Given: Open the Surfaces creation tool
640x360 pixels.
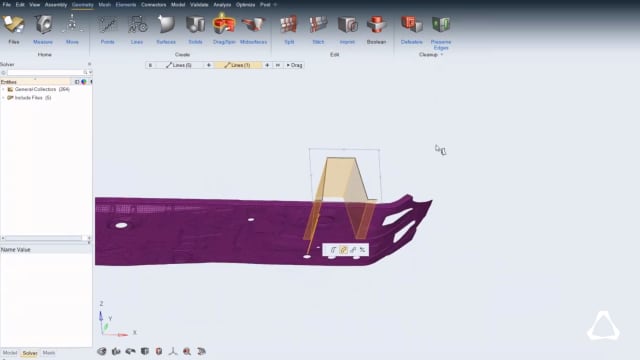Looking at the screenshot, I should click(166, 29).
